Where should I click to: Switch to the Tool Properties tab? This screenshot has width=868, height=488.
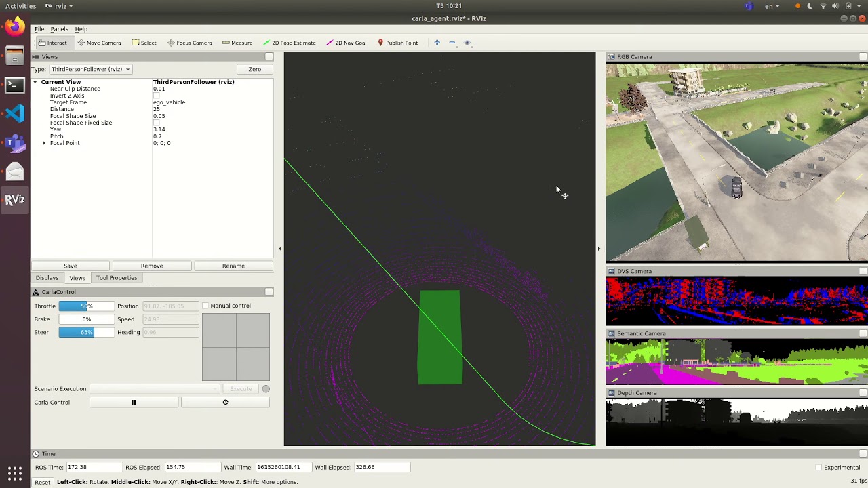coord(117,278)
